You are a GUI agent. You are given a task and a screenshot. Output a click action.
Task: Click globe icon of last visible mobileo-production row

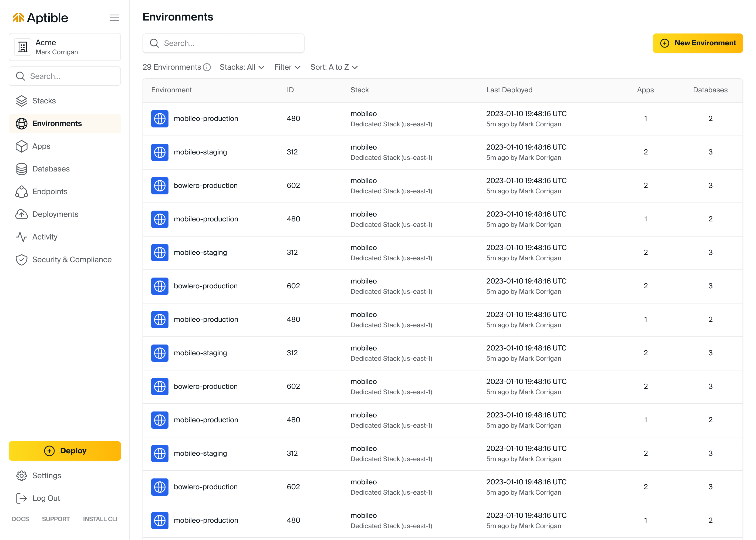click(160, 520)
